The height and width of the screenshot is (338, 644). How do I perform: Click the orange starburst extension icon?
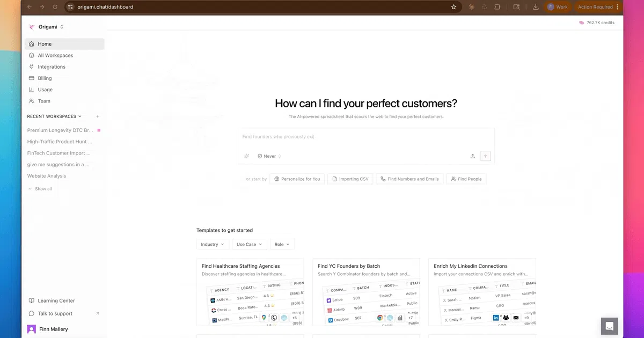coord(471,7)
